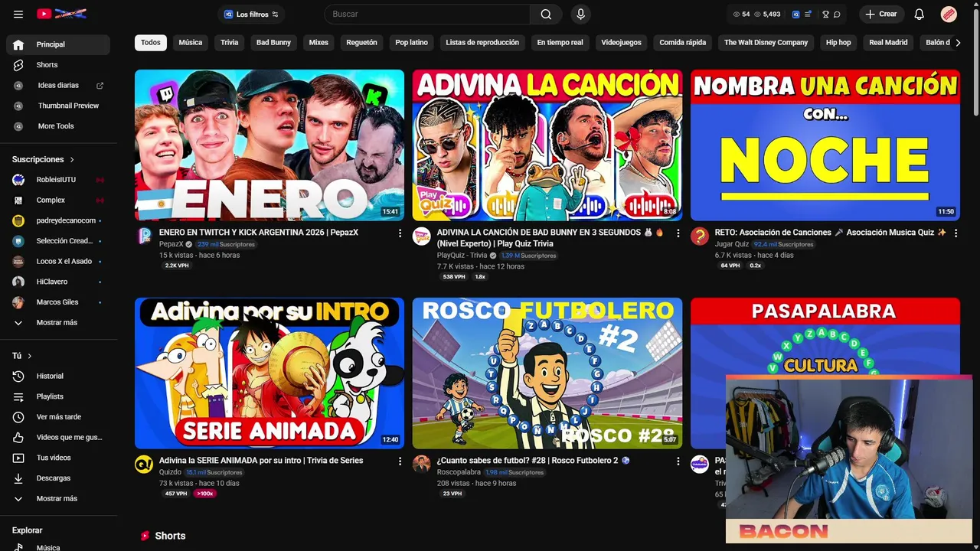The width and height of the screenshot is (980, 551).
Task: Expand Mostrar más under Suscripciones
Action: (58, 323)
